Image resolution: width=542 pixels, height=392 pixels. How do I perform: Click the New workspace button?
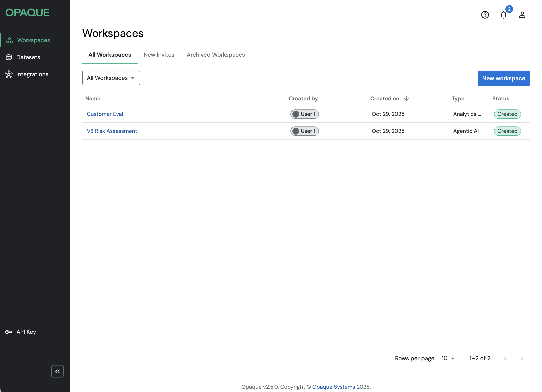(x=503, y=78)
